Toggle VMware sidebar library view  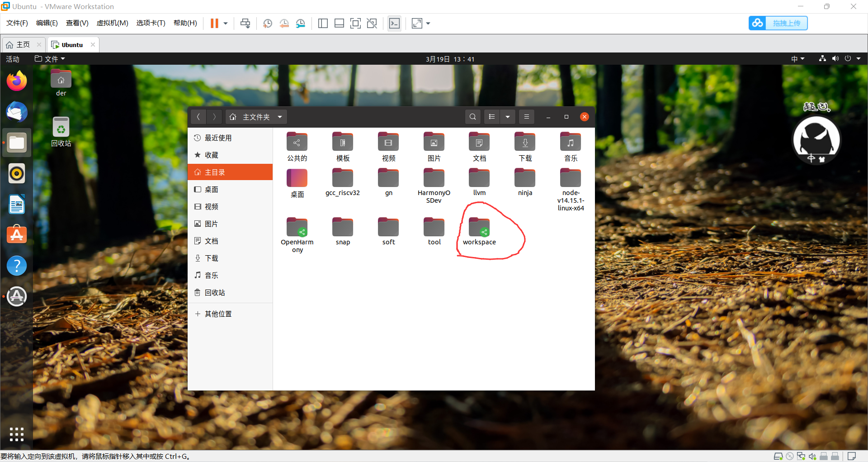(323, 24)
